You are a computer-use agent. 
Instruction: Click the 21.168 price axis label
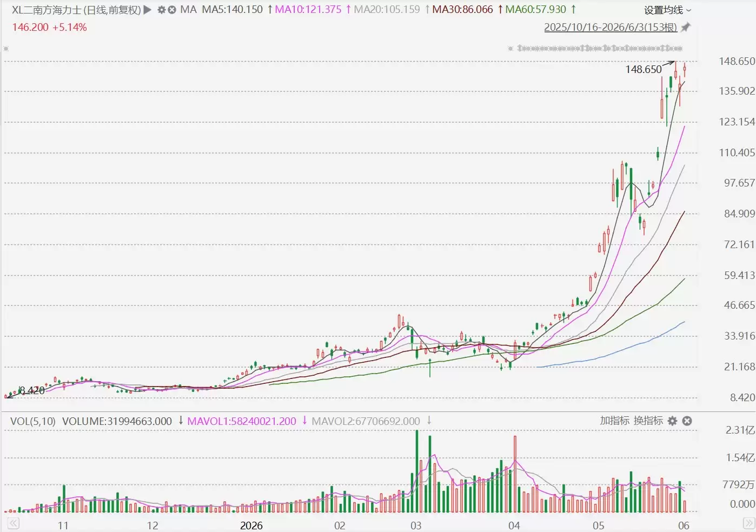pyautogui.click(x=739, y=367)
